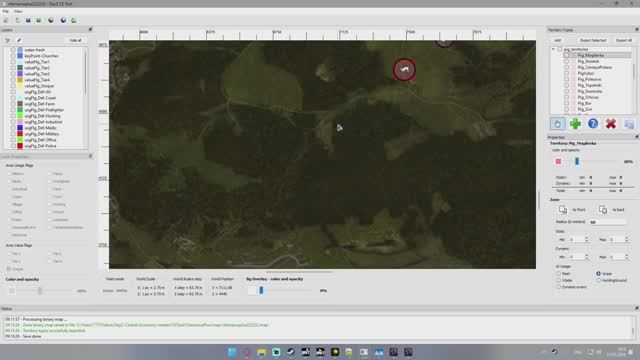Toggle valueFlg_Tier4 layer checkbox
Screen dimensions: 640x360
click(x=13, y=80)
